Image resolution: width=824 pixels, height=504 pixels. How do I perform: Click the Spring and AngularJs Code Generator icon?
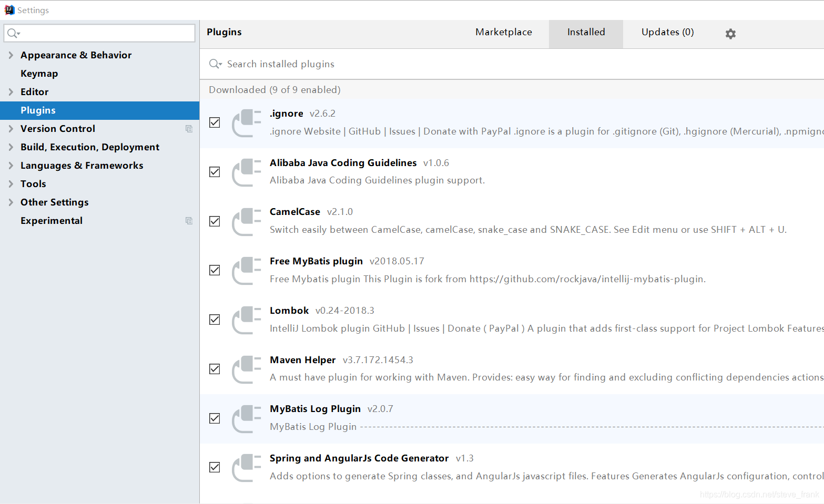coord(247,468)
